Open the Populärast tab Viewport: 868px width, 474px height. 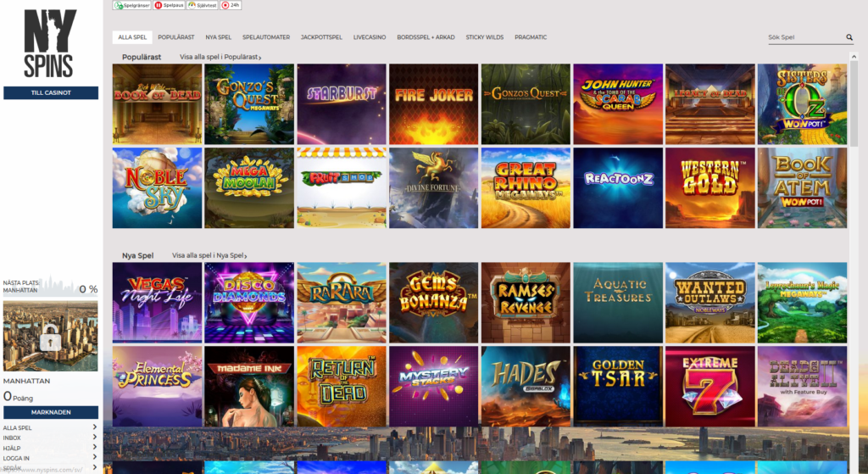point(176,37)
